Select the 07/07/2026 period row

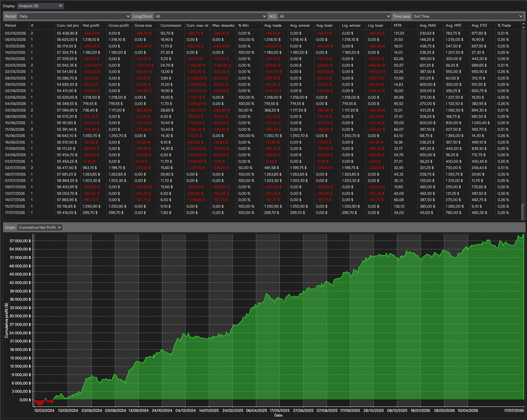point(262,181)
